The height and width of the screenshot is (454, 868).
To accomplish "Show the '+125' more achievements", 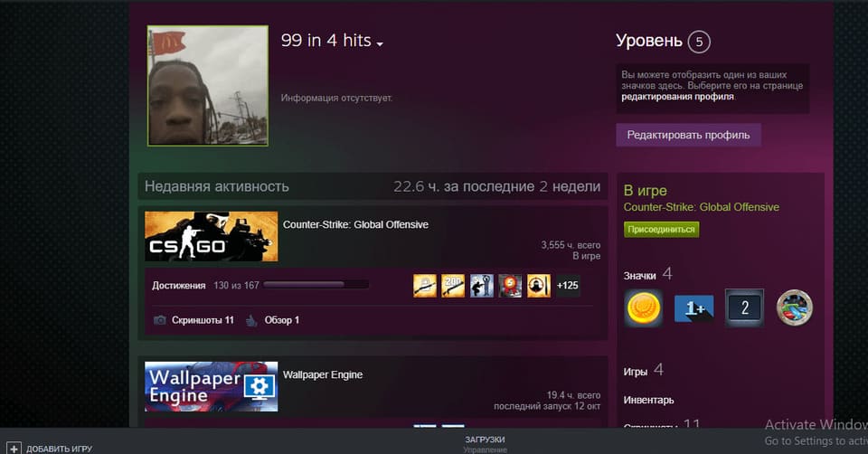I will (x=568, y=286).
